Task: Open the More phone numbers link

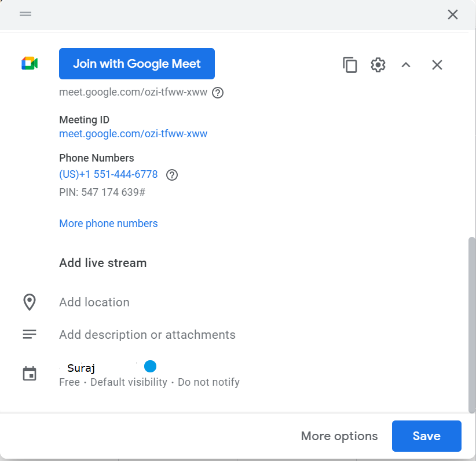Action: [108, 224]
